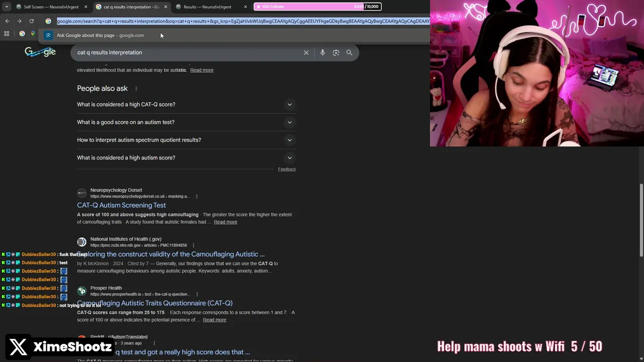Open the tab search dropdown arrow
Screen dimensions: 644x362
coord(7,7)
